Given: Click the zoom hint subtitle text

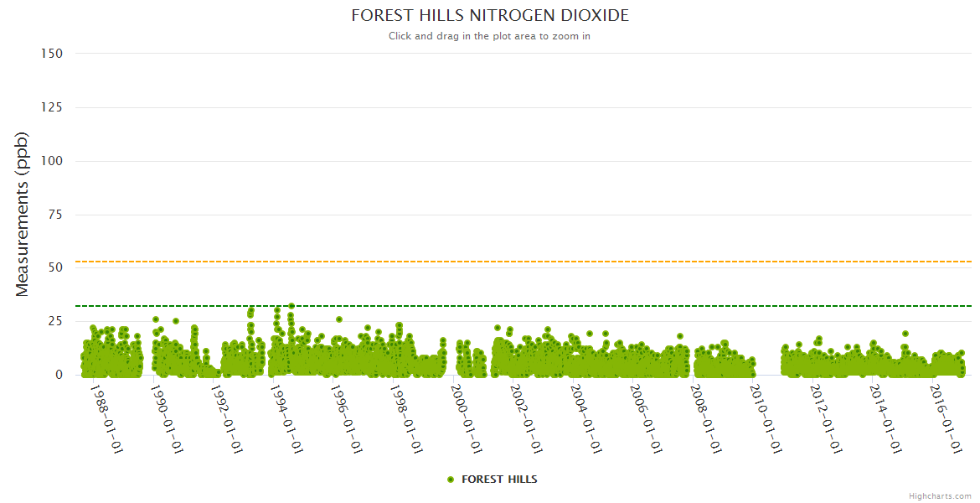Looking at the screenshot, I should (x=489, y=36).
